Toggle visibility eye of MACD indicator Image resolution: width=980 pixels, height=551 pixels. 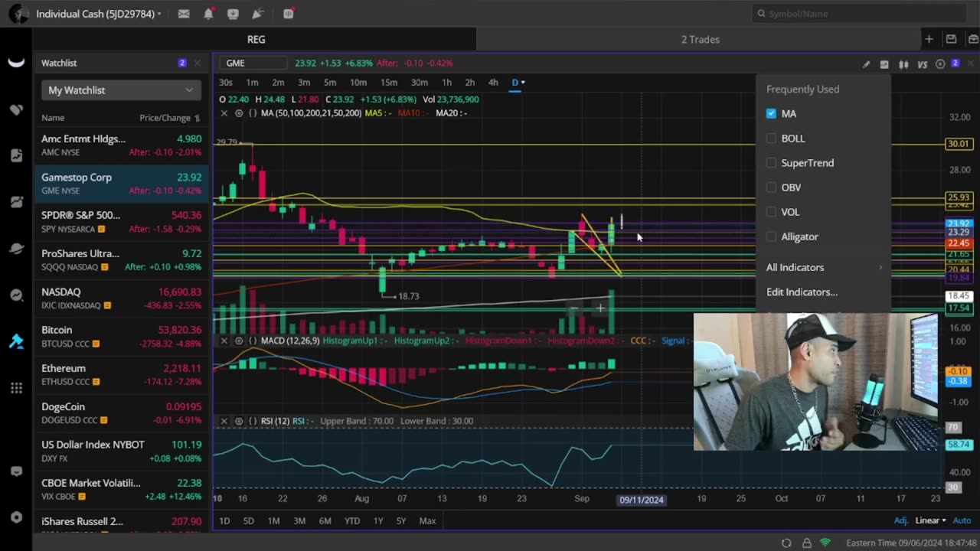pos(239,341)
